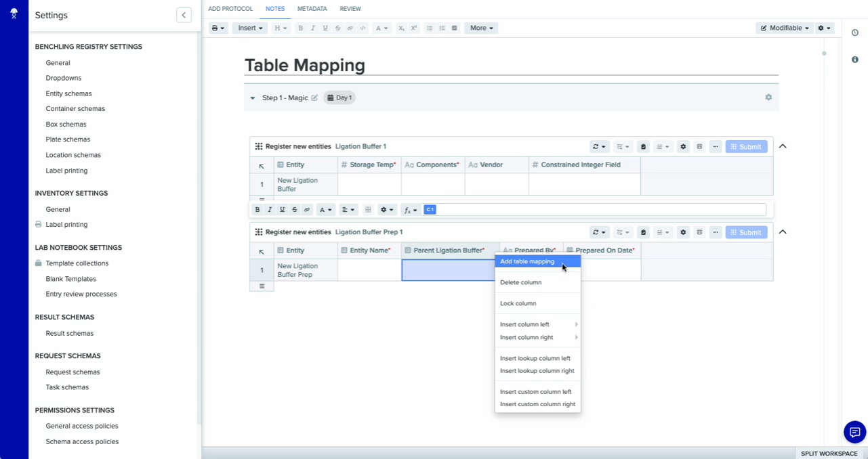868x459 pixels.
Task: Switch to the ADD PROTOCOL tab
Action: 230,9
